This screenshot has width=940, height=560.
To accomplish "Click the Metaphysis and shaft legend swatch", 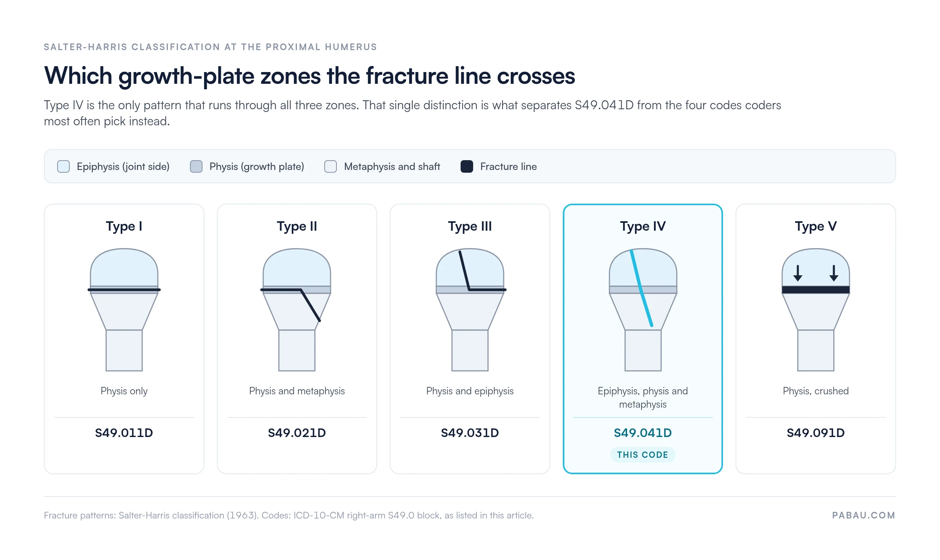I will click(331, 166).
